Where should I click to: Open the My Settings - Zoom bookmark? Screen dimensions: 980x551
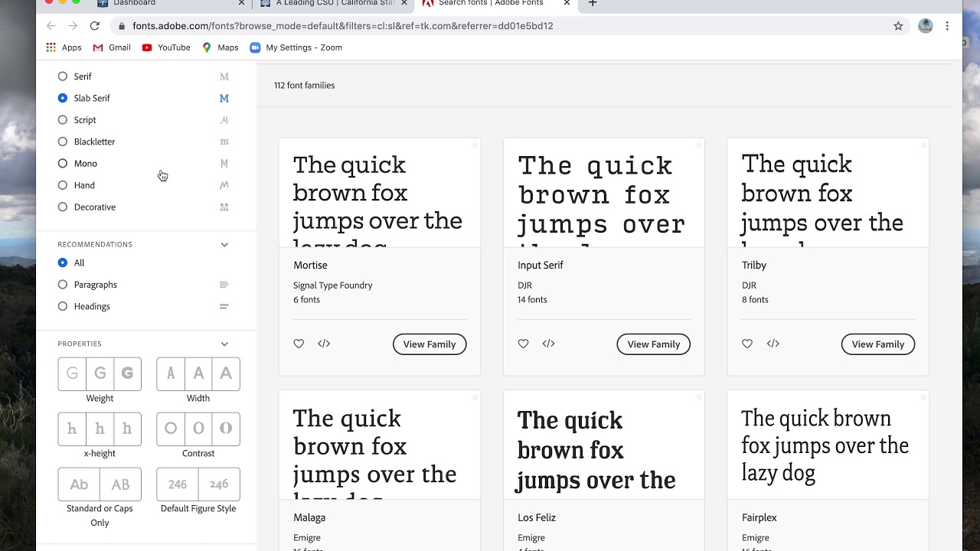(296, 47)
